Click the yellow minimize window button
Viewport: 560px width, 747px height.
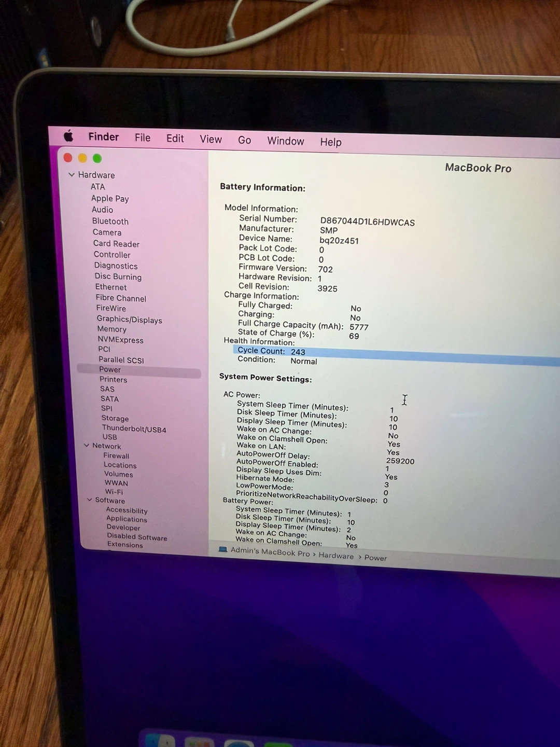[x=82, y=158]
